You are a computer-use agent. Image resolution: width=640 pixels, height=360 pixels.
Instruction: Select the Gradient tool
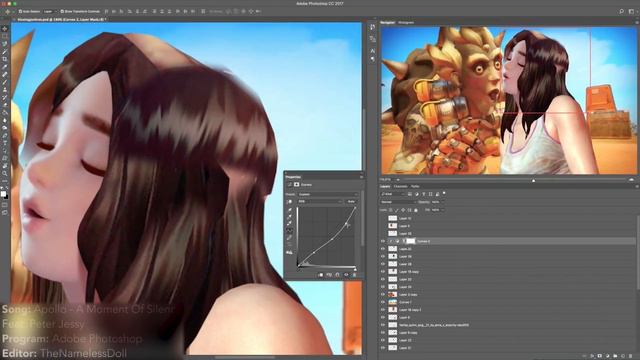(5, 113)
